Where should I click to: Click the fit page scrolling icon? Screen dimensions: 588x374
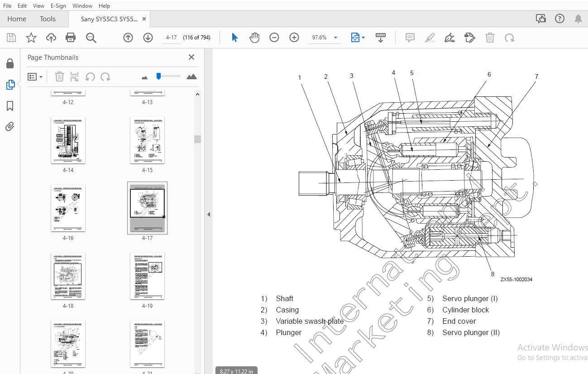click(355, 38)
